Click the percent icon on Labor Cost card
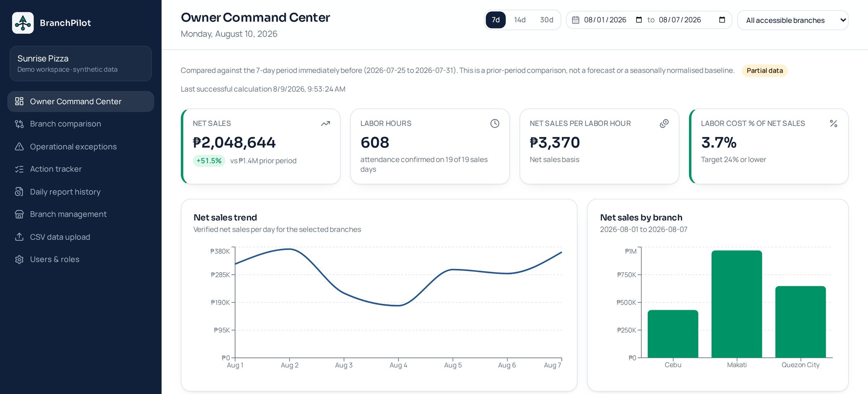This screenshot has height=394, width=868. click(834, 124)
